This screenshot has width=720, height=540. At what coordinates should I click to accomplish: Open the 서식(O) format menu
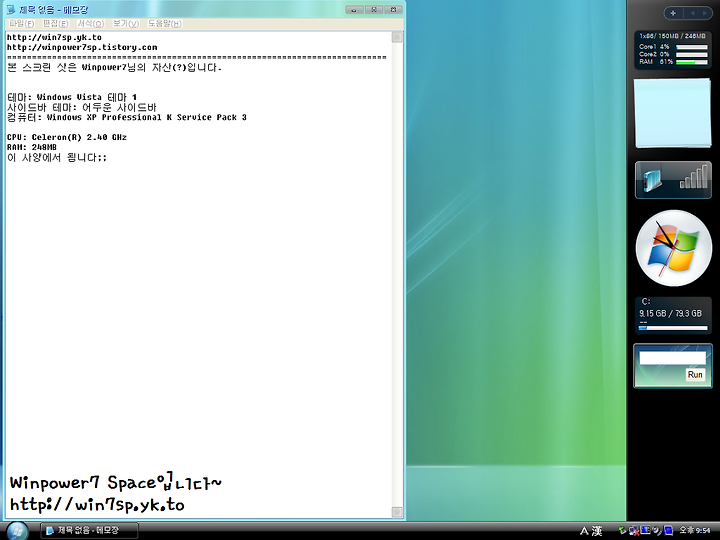pos(90,23)
